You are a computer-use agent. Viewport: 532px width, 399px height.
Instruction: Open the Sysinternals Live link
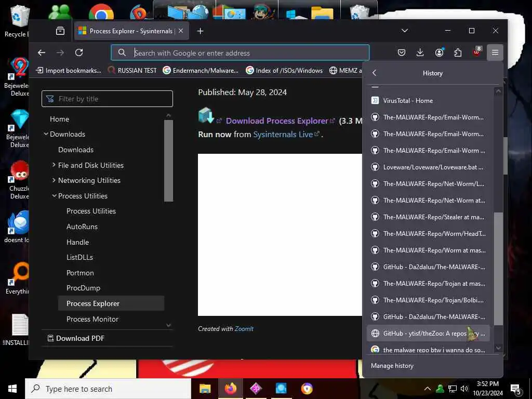coord(283,135)
